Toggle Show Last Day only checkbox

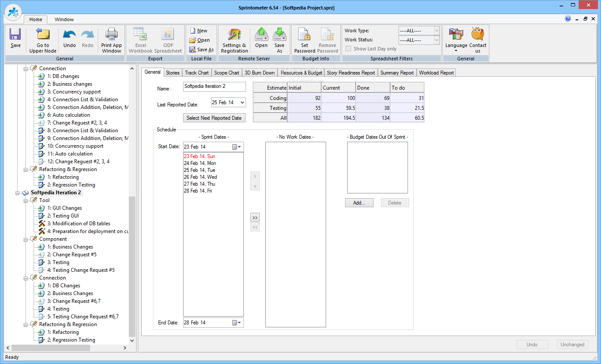(349, 49)
